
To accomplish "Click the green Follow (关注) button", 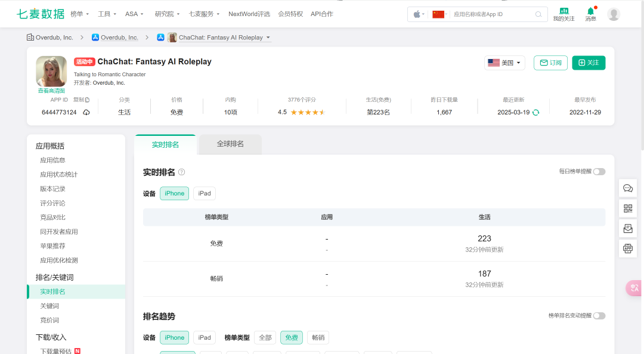I will 589,63.
